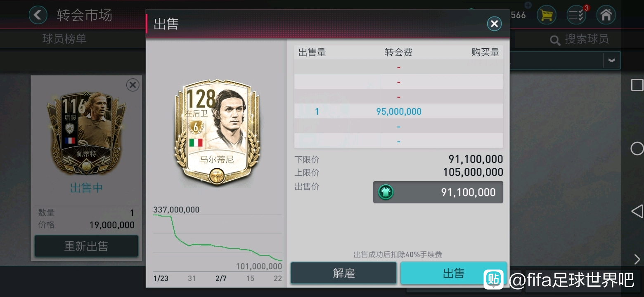Tap the Android recent apps square
Image resolution: width=644 pixels, height=297 pixels.
pos(637,85)
